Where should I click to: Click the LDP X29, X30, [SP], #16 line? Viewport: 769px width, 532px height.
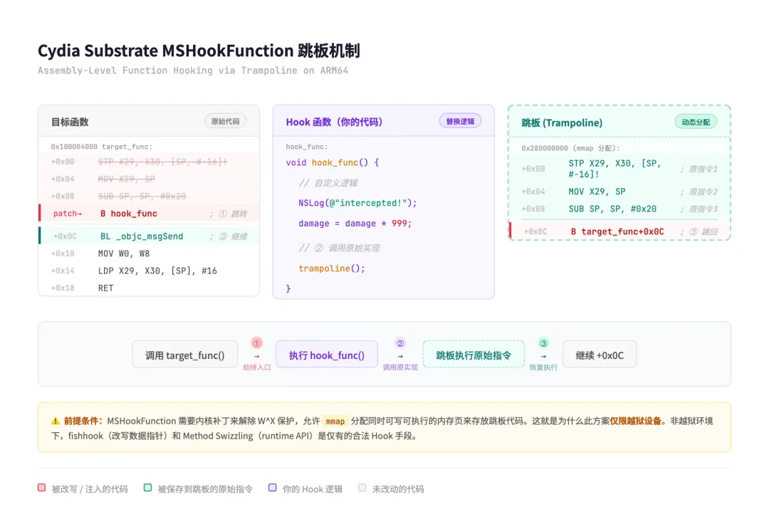click(149, 271)
